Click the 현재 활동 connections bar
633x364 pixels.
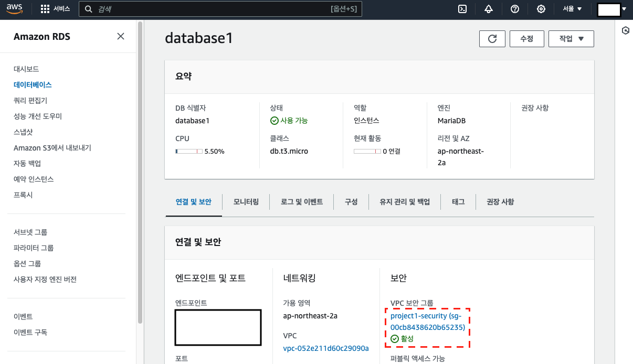pyautogui.click(x=367, y=151)
